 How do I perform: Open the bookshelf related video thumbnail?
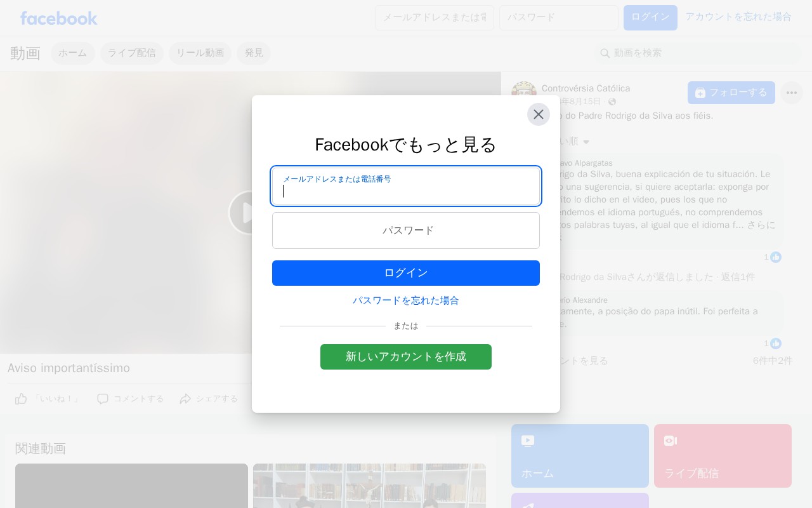tap(369, 486)
